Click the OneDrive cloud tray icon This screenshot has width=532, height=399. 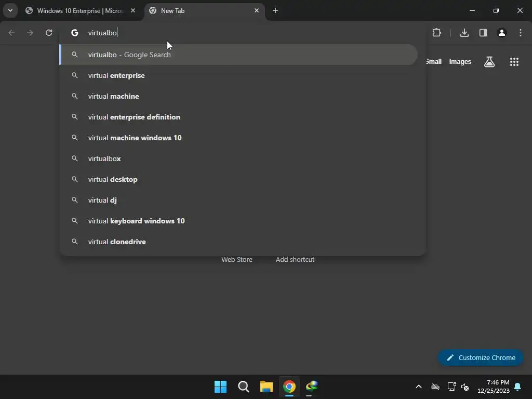coord(435,387)
